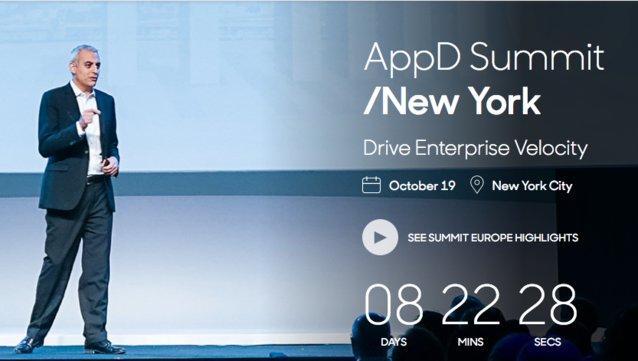Screen dimensions: 638x361
Task: Select the 'New York City' location text
Action: [532, 186]
